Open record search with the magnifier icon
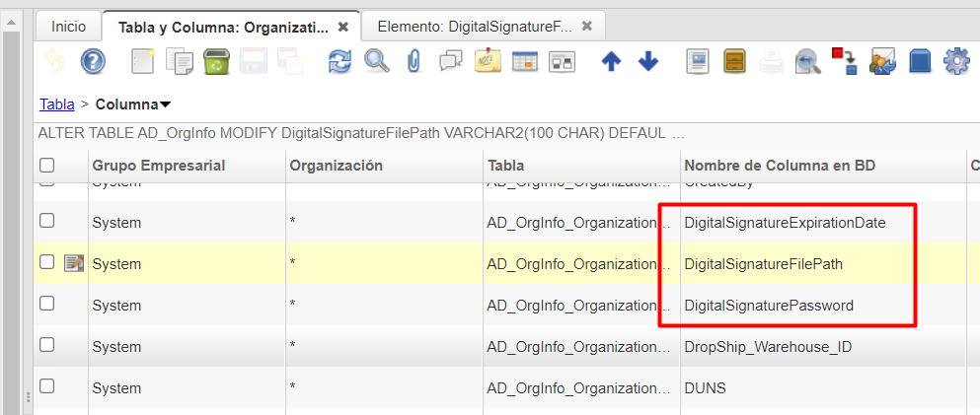Viewport: 980px width, 415px height. pyautogui.click(x=376, y=63)
